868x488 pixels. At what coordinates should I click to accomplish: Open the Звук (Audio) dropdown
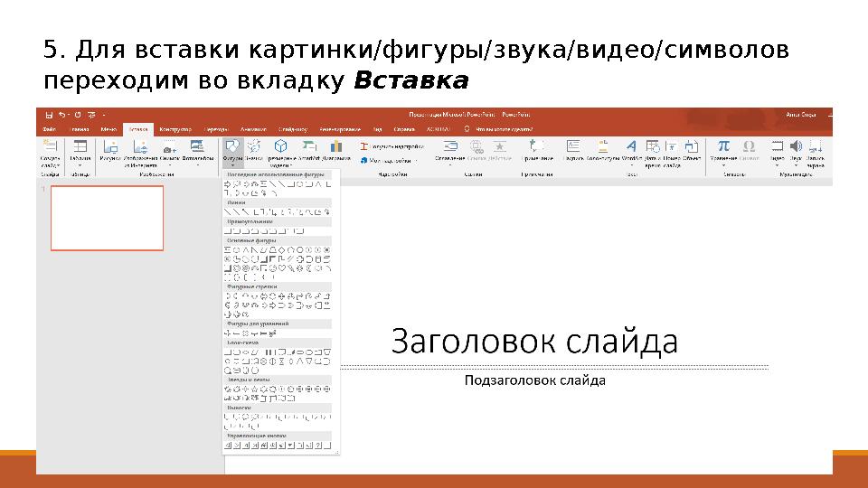point(796,165)
